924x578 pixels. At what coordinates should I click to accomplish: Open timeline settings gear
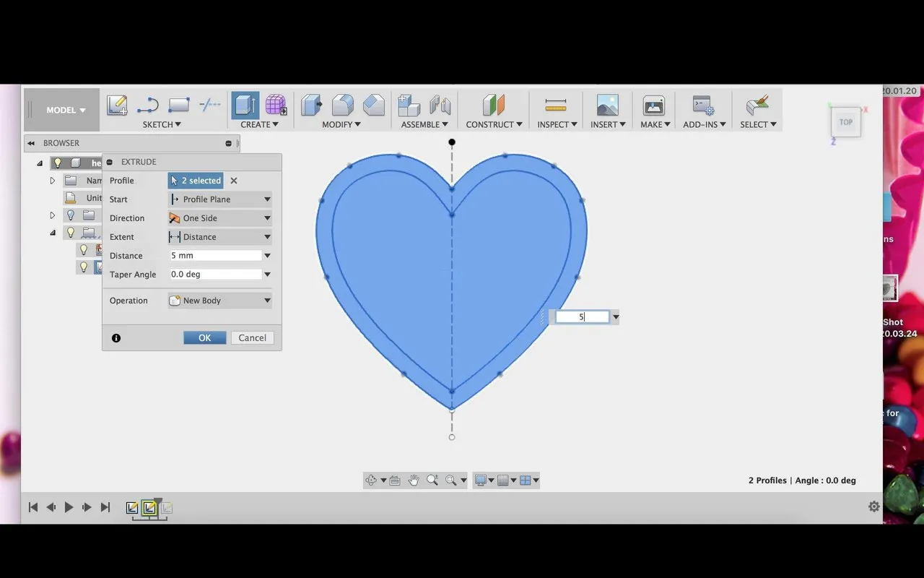(874, 506)
